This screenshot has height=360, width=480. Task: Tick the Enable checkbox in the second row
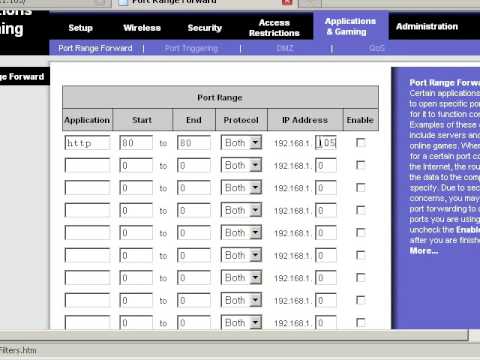(361, 165)
